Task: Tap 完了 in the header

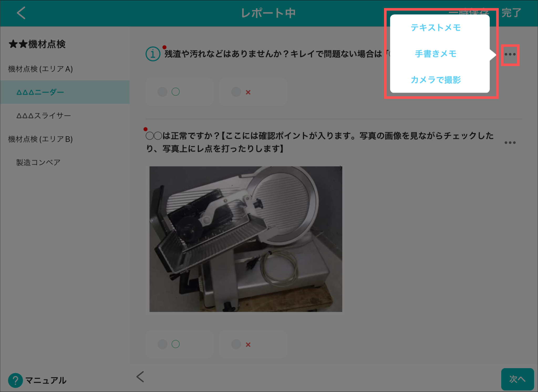Action: pos(511,13)
